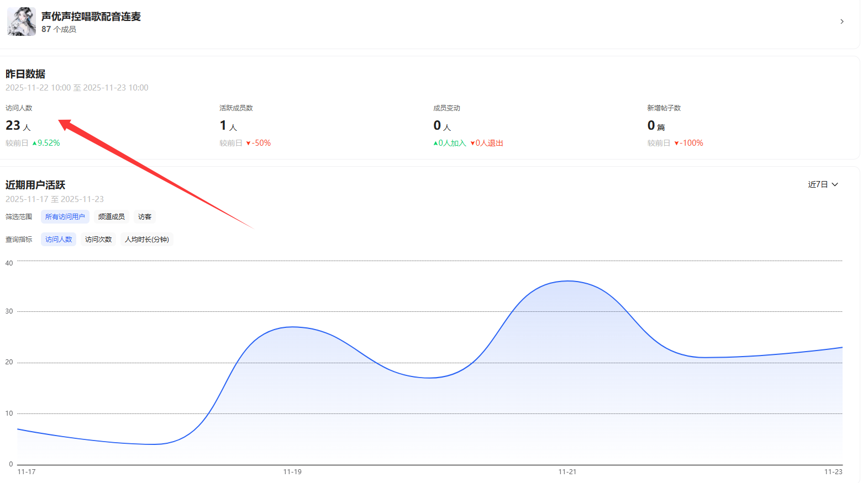Screen dimensions: 868x483
Task: Click red down arrow beside -100%
Action: pos(676,143)
